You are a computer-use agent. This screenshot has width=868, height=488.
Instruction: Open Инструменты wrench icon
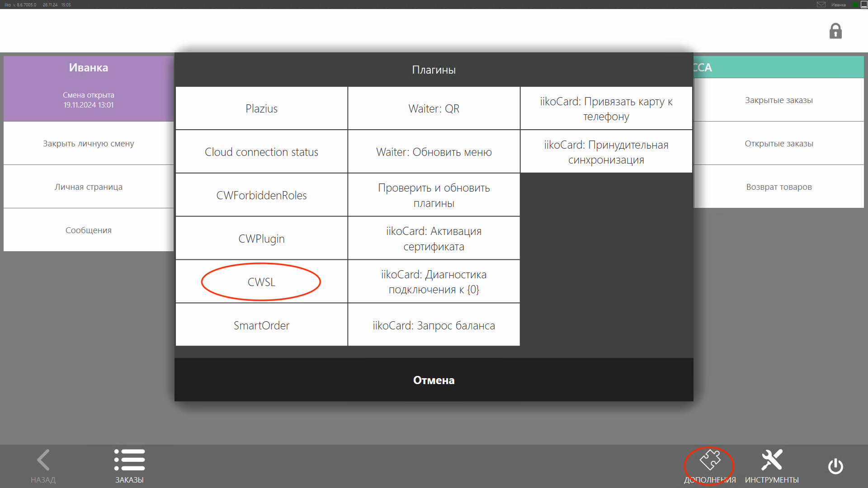pos(771,461)
